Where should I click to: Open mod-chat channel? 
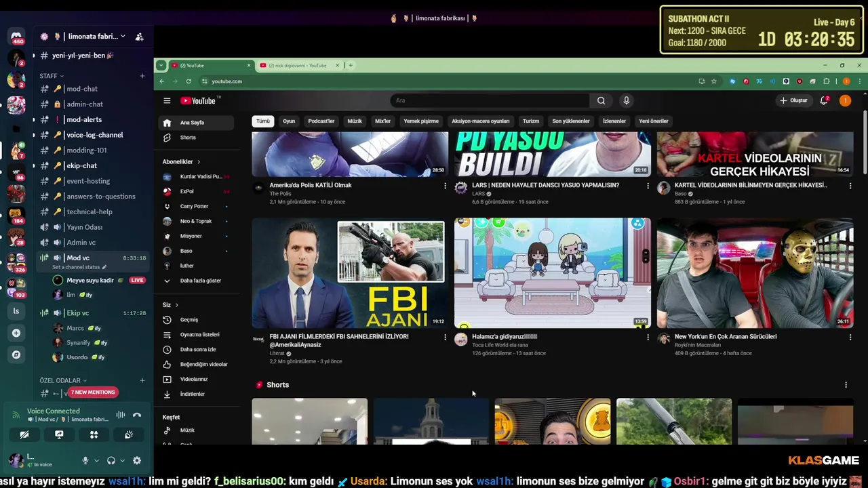(92, 89)
